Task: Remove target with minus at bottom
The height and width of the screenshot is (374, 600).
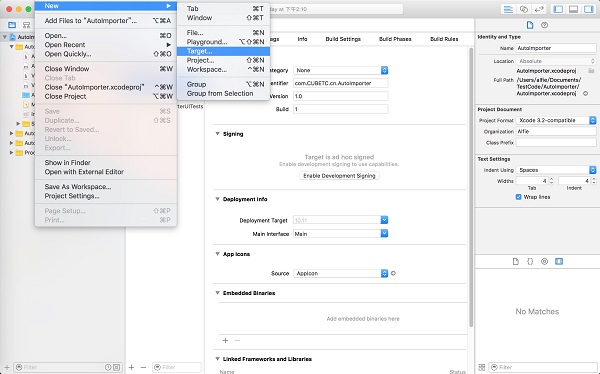Action: [143, 367]
